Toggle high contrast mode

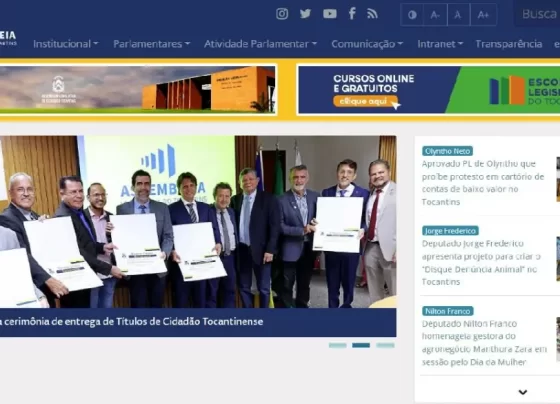tap(412, 15)
